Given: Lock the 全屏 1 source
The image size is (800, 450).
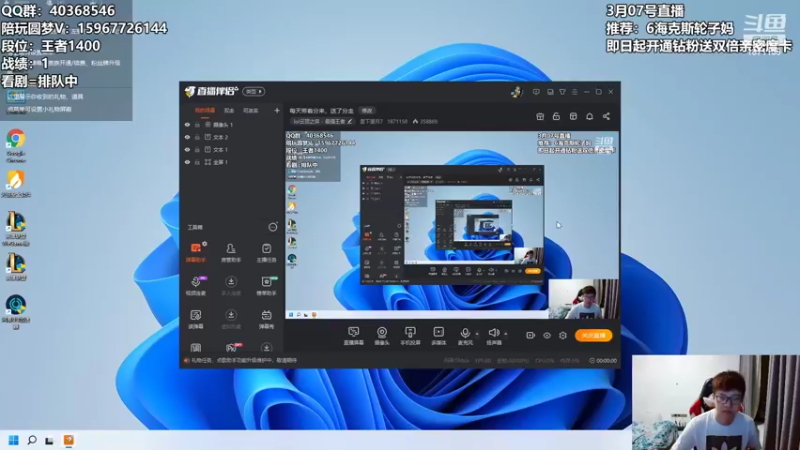Looking at the screenshot, I should click(197, 162).
